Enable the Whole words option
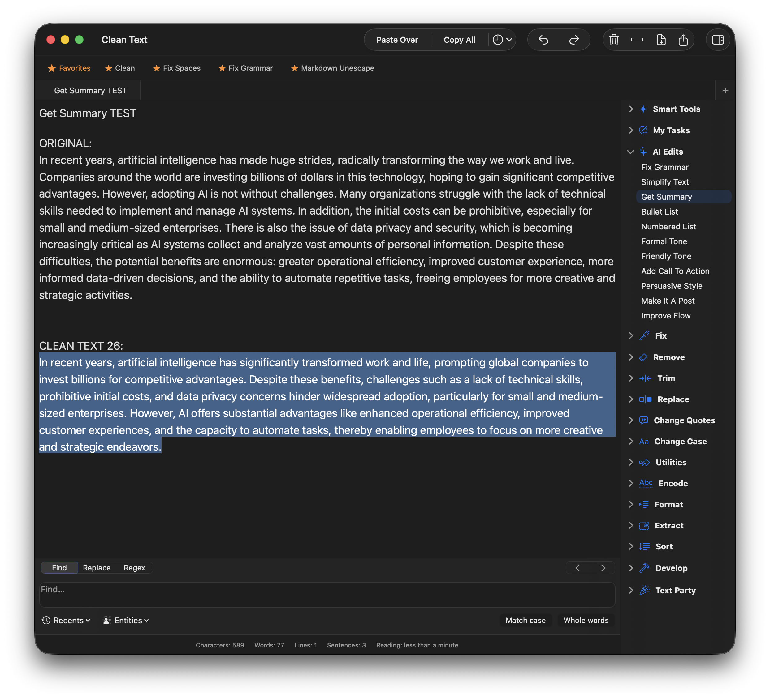Image resolution: width=770 pixels, height=700 pixels. click(x=586, y=620)
